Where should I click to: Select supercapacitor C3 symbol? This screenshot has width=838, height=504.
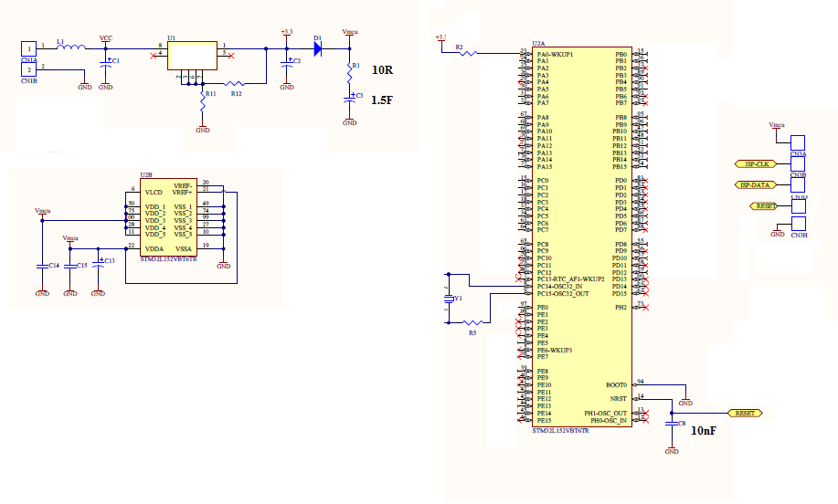[349, 99]
